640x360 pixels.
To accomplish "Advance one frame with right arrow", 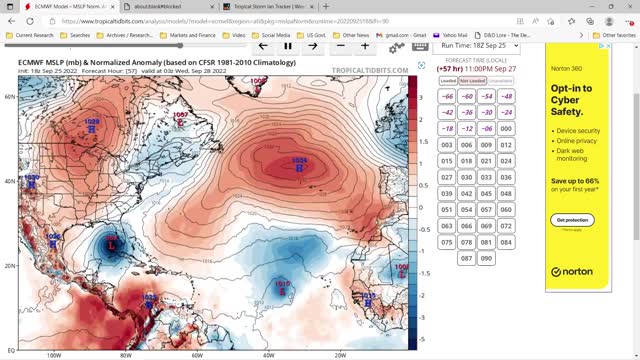I will [313, 47].
